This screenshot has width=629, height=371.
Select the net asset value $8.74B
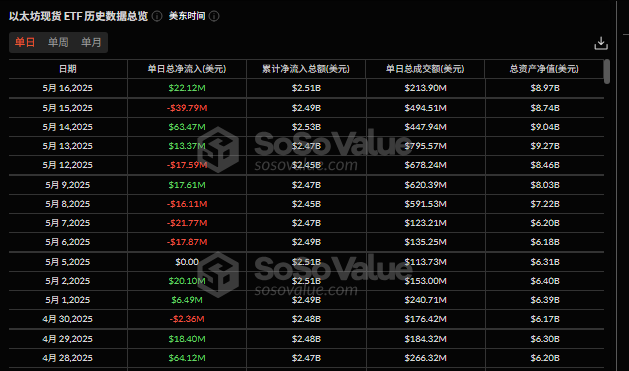pyautogui.click(x=545, y=108)
